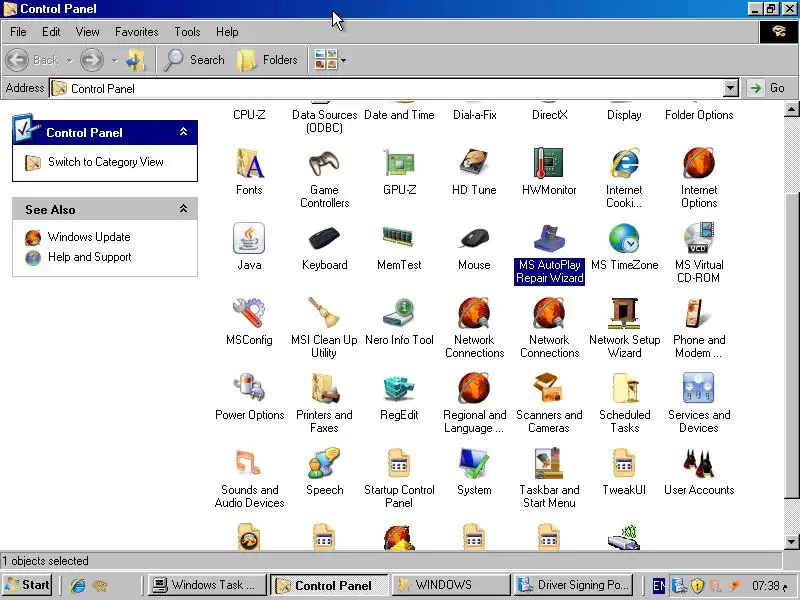The image size is (800, 600).
Task: Open the View menu
Action: pos(87,32)
